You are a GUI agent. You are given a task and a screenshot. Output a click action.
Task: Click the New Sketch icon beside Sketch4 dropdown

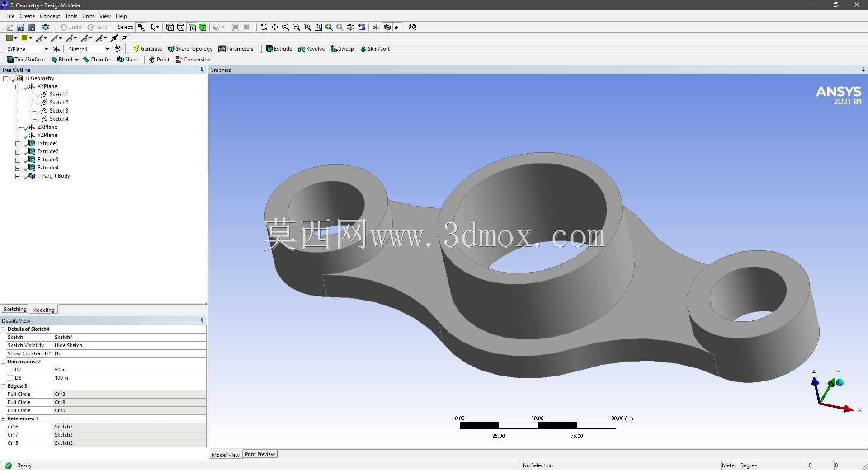tap(118, 49)
